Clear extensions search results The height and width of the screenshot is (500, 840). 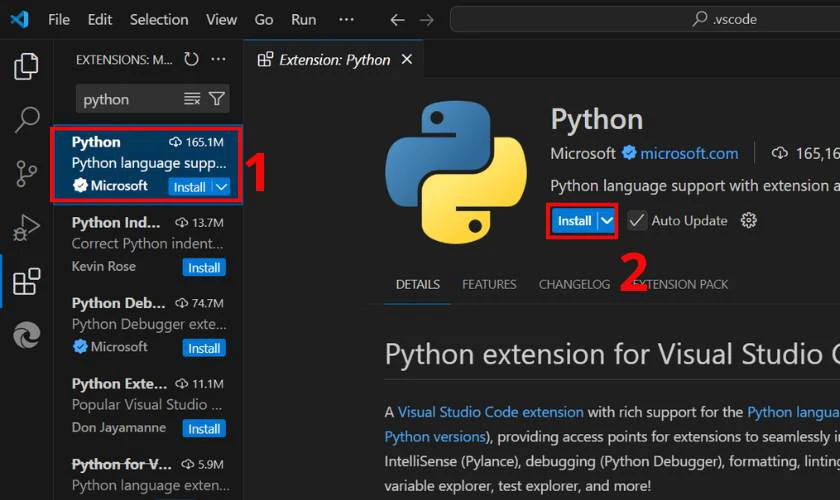pos(192,99)
